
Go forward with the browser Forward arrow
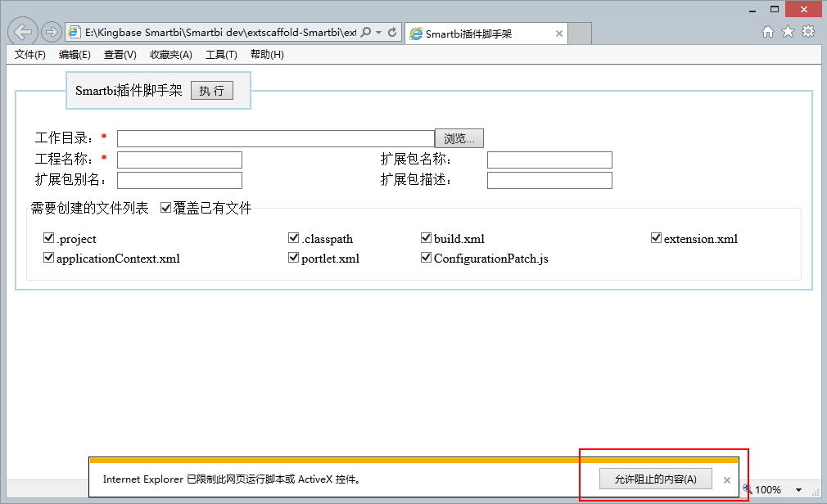(51, 32)
